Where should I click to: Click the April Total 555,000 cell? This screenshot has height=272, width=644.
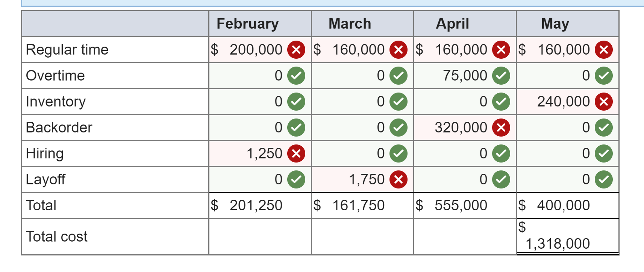click(x=461, y=205)
